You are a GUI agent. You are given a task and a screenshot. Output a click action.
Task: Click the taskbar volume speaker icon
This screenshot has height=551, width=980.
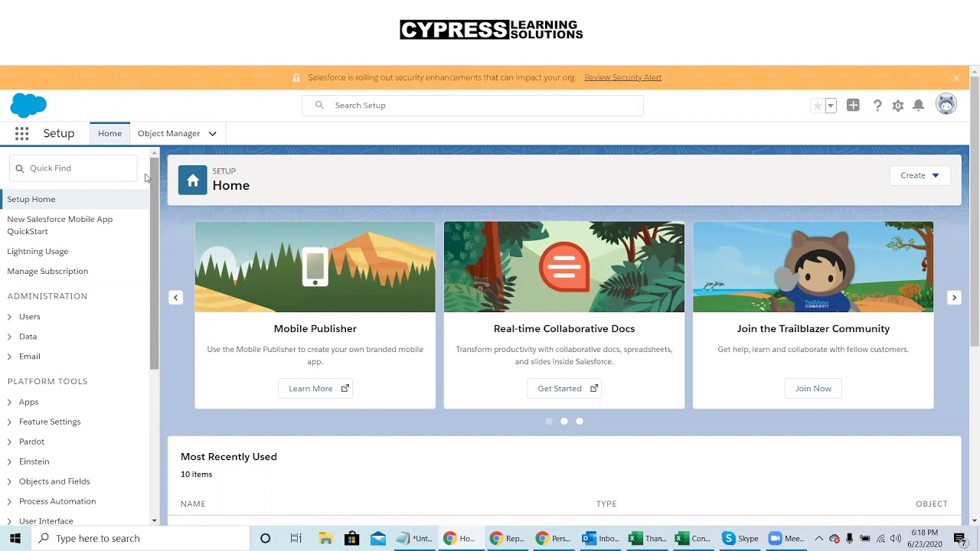pyautogui.click(x=896, y=539)
